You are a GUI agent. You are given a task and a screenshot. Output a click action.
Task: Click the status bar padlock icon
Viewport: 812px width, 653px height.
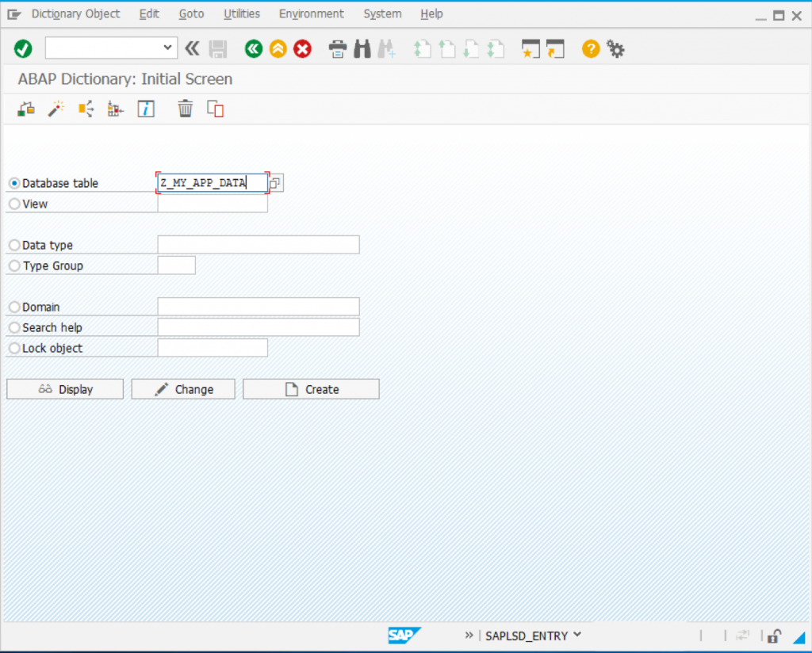774,636
